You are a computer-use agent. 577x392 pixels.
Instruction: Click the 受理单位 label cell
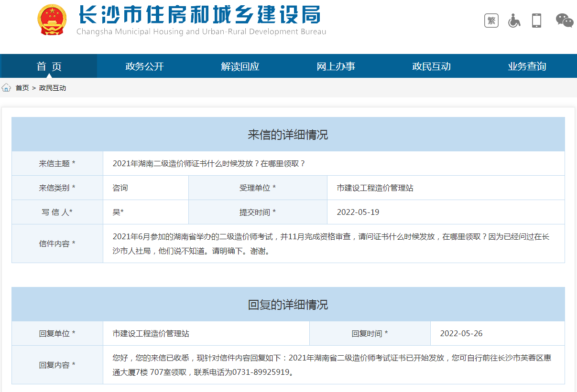tap(258, 188)
